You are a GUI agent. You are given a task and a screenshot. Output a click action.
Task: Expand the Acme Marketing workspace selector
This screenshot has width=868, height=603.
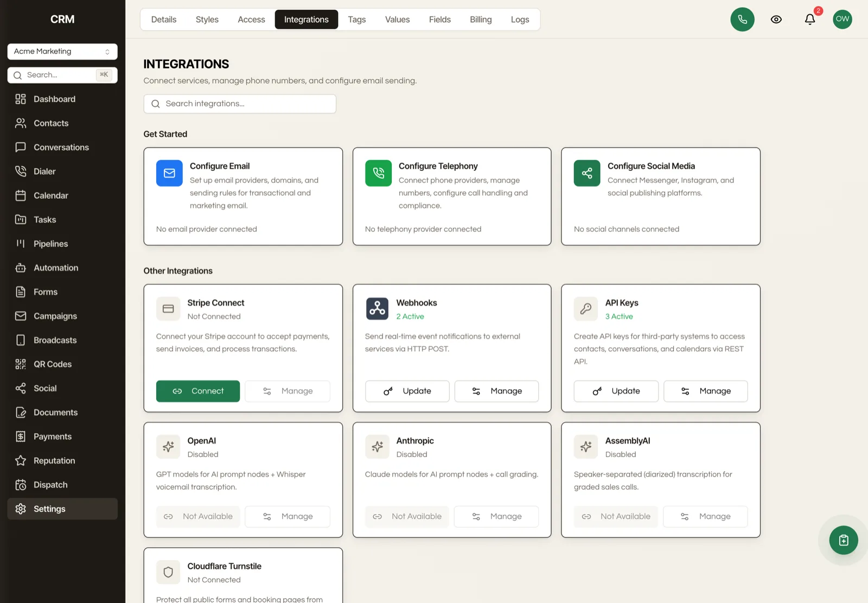pos(62,52)
